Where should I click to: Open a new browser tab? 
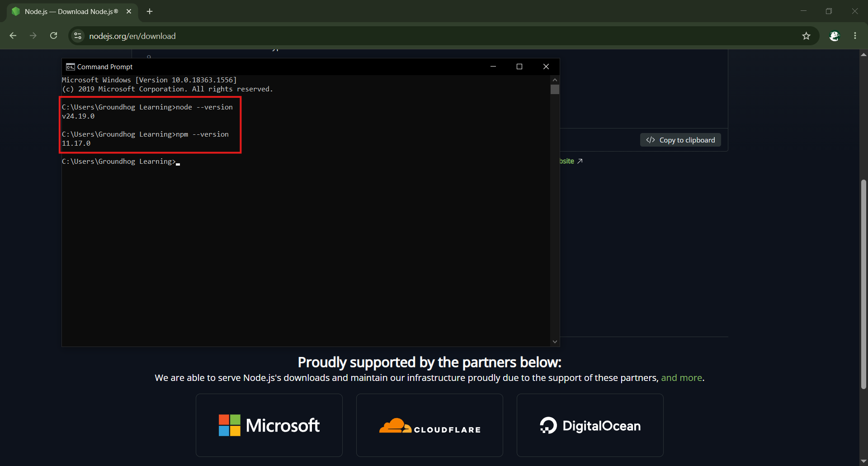[150, 11]
